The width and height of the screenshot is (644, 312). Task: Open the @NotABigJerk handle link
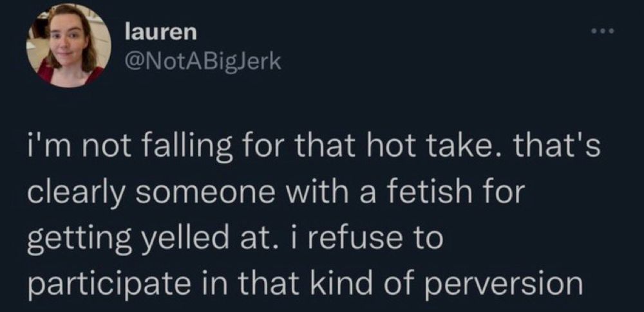coord(203,62)
